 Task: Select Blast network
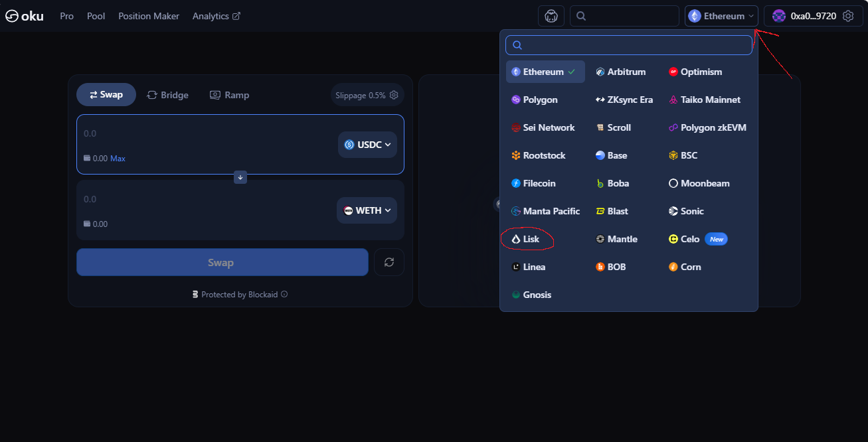tap(612, 211)
